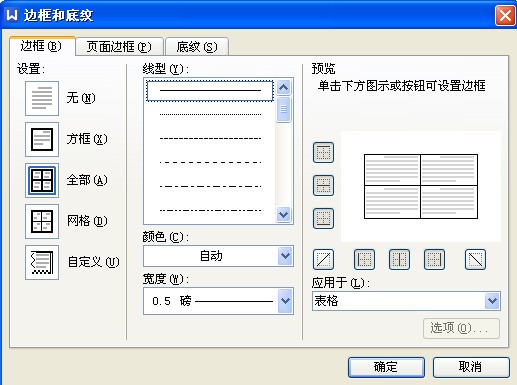The width and height of the screenshot is (517, 385).
Task: Choose the short dashed line style
Action: click(x=210, y=138)
